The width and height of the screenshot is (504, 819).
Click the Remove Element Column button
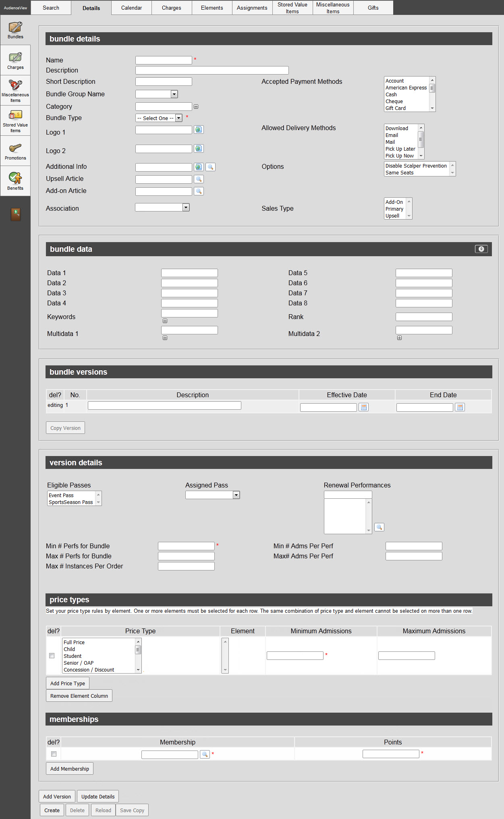[79, 696]
